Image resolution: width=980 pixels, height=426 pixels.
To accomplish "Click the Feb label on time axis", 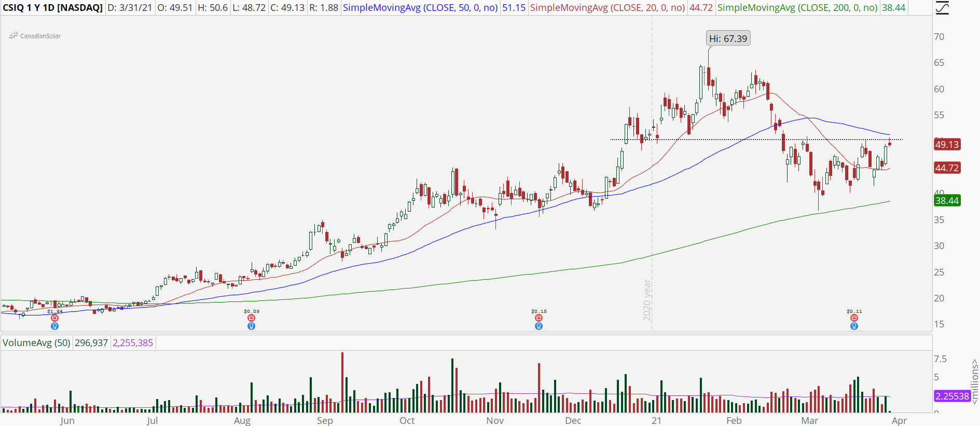I will pos(734,420).
